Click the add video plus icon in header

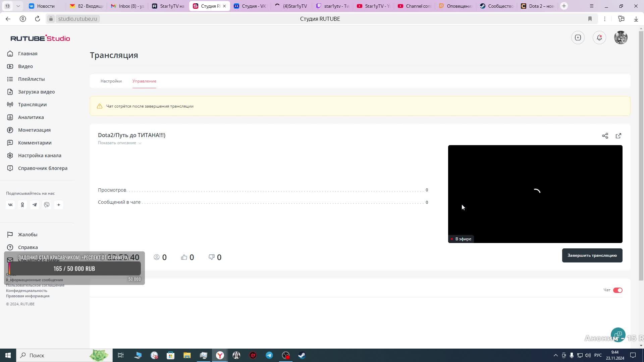click(x=578, y=38)
